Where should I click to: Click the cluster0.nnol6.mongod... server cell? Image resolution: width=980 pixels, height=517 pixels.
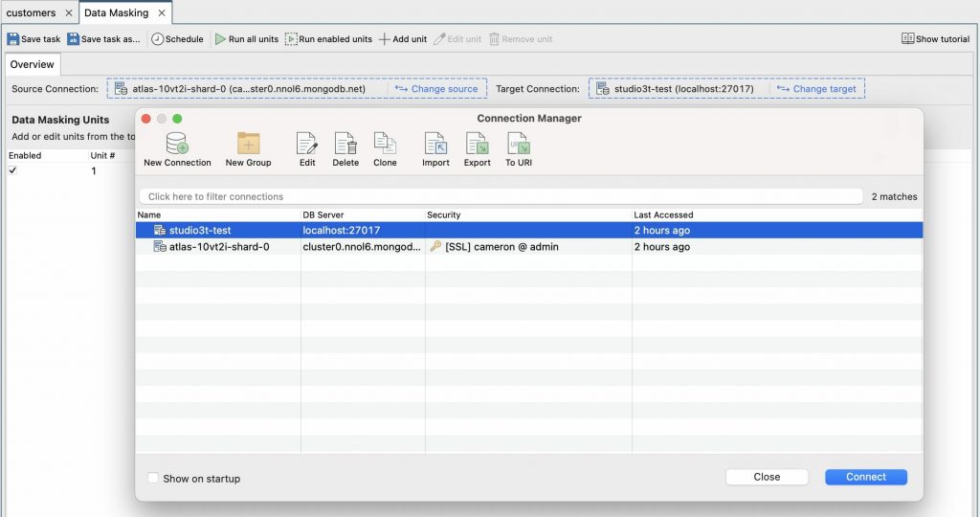362,247
